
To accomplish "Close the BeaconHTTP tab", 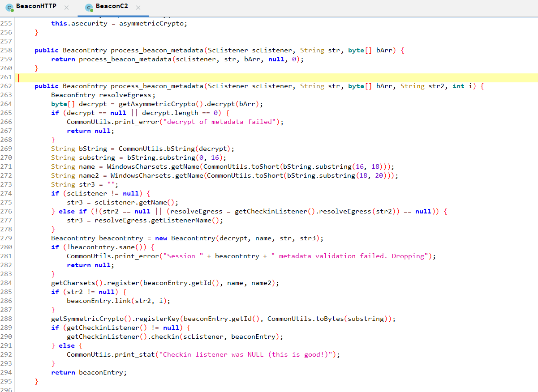I will [66, 8].
